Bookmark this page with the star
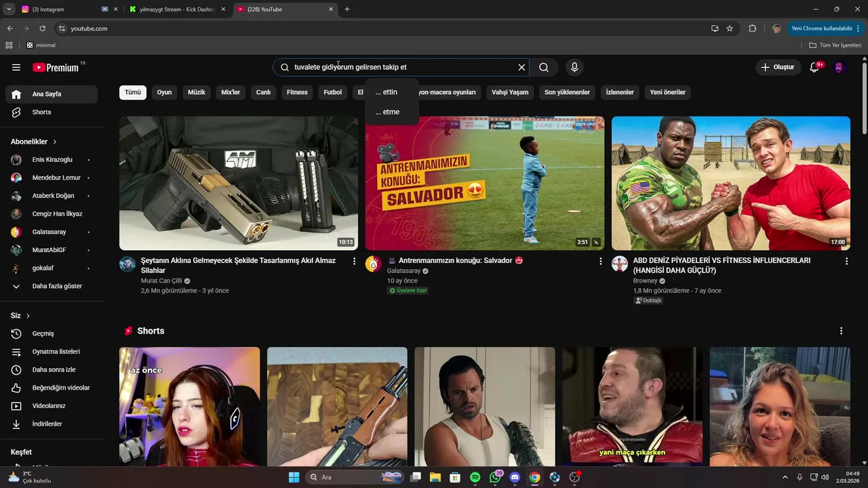This screenshot has width=868, height=488. (730, 28)
